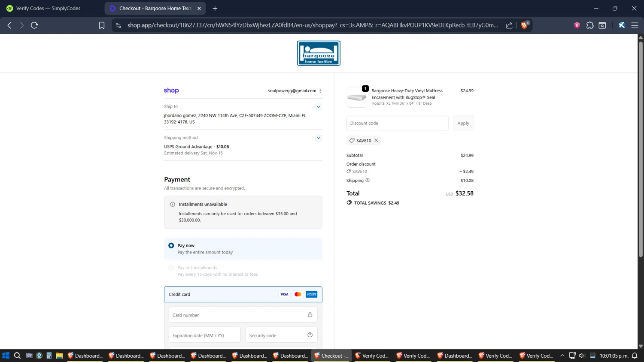Close the Checkout - Bargoose tab
644x362 pixels.
(x=199, y=8)
